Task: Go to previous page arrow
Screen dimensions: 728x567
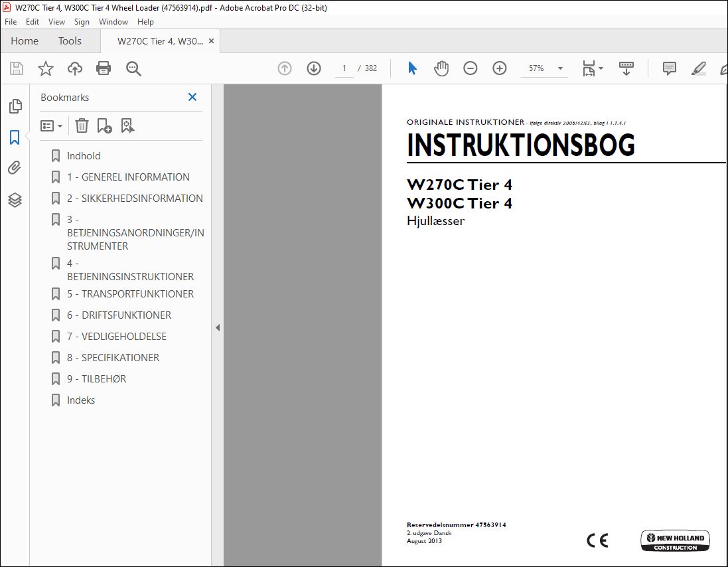Action: [285, 68]
